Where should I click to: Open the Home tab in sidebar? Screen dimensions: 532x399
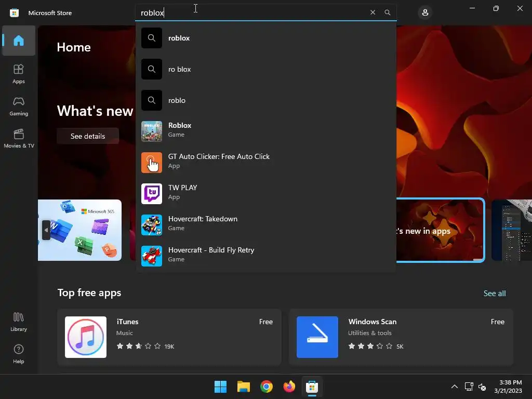tap(19, 41)
